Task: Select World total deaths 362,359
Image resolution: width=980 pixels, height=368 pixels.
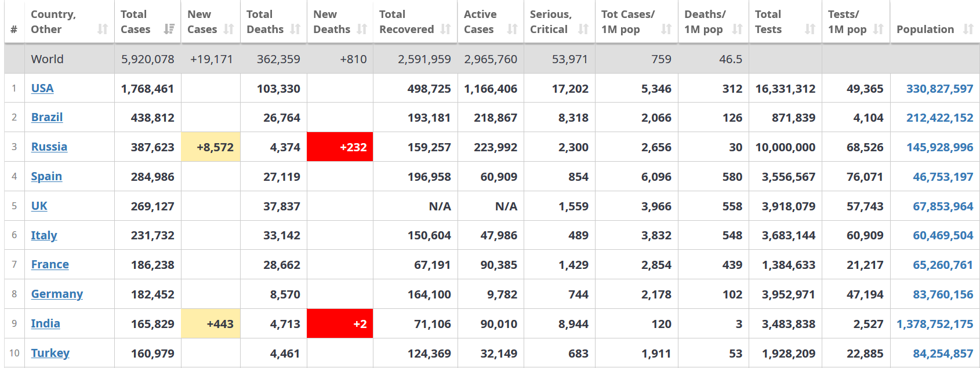Action: 278,59
